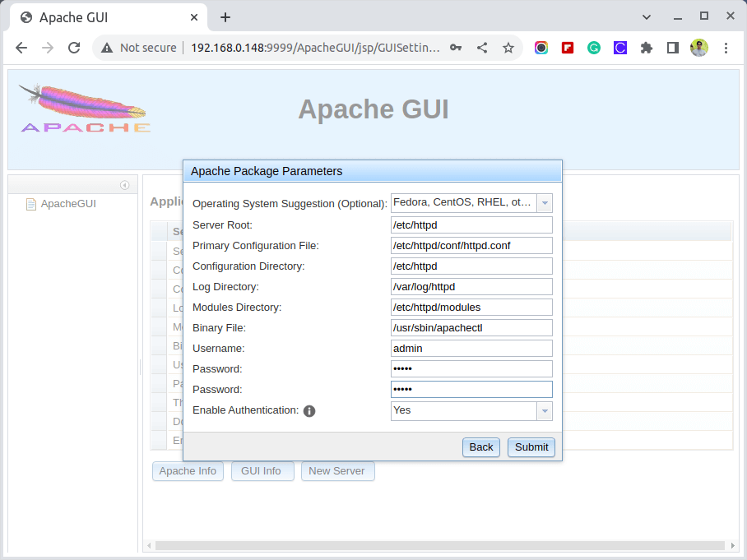Image resolution: width=747 pixels, height=560 pixels.
Task: Click the horizontal scrollbar at bottom
Action: pos(440,545)
